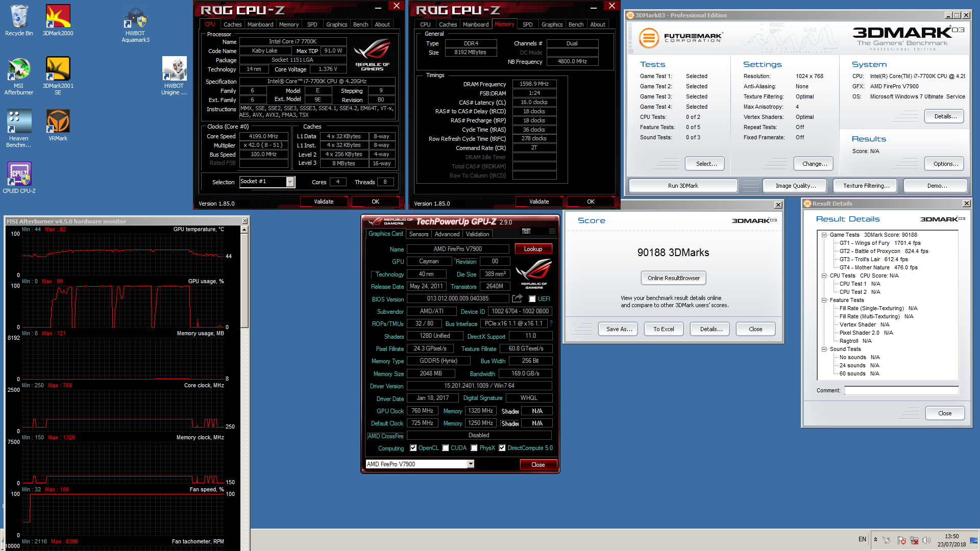Toggle the OpenCL checkbox
980x551 pixels.
413,448
